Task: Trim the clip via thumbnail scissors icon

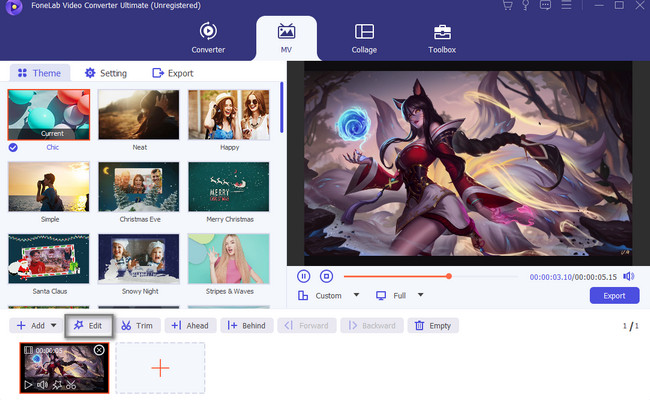Action: pos(71,385)
